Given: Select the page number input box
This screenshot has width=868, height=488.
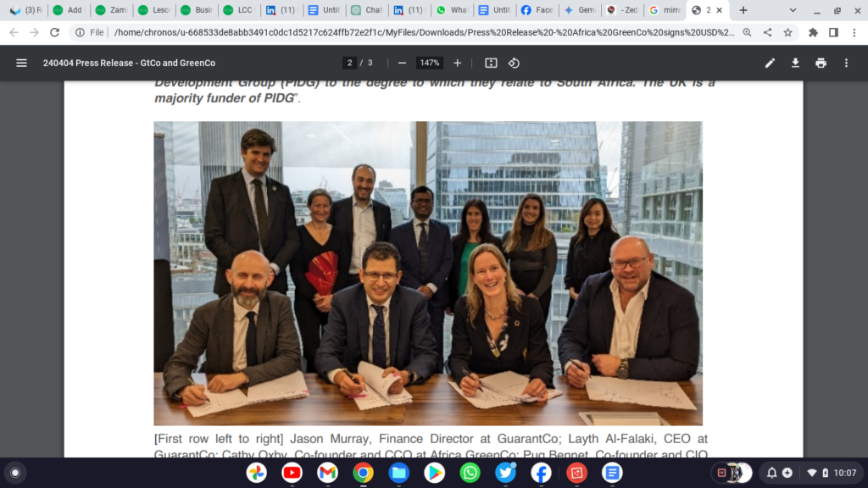Looking at the screenshot, I should coord(349,63).
